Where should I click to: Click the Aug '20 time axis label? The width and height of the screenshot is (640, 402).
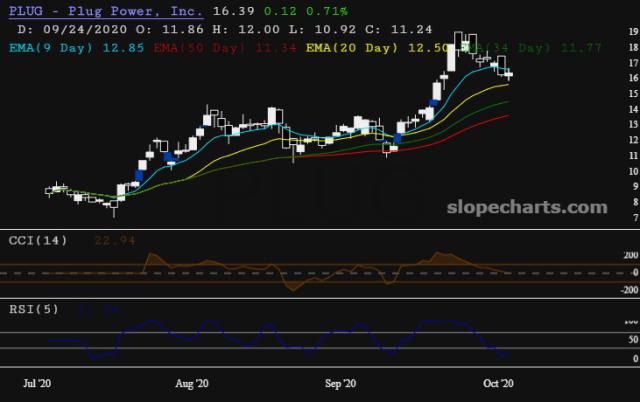(191, 383)
